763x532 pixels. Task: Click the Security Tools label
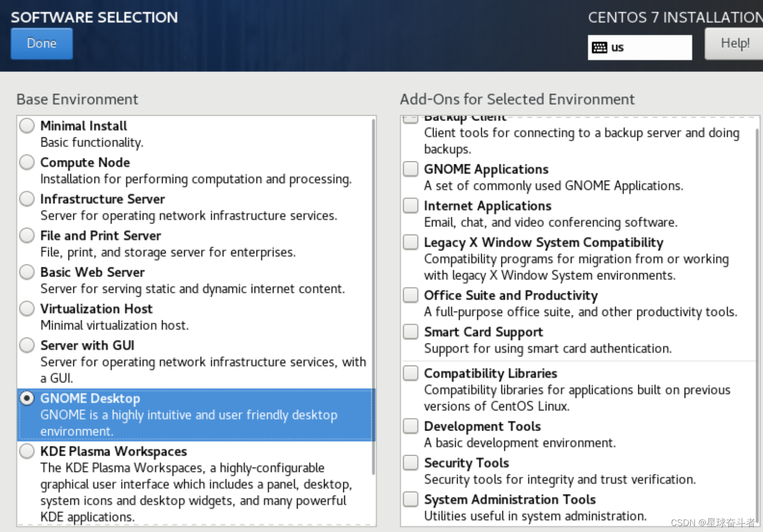(x=466, y=463)
